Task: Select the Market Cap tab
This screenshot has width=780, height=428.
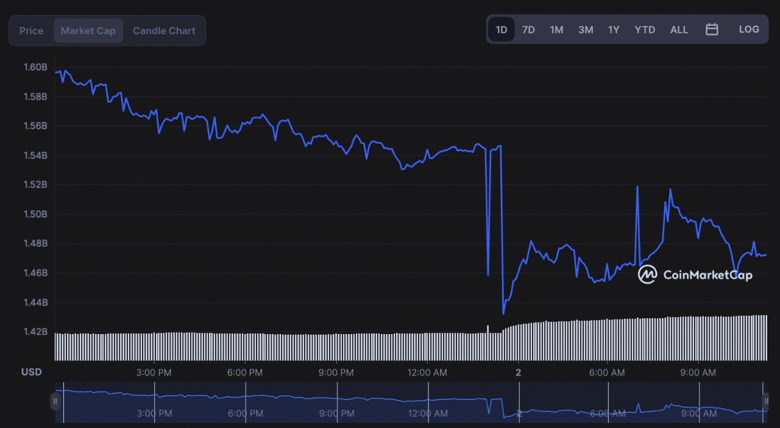Action: [x=88, y=31]
